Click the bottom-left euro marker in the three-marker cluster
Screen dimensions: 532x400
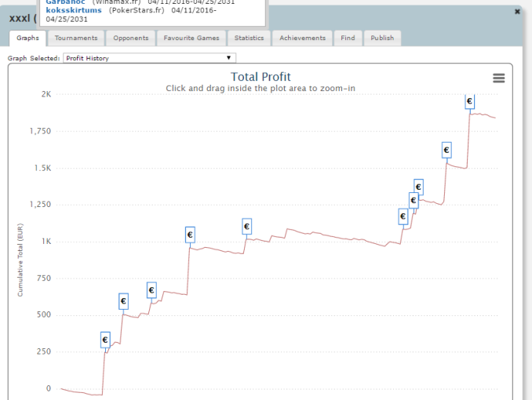[403, 216]
